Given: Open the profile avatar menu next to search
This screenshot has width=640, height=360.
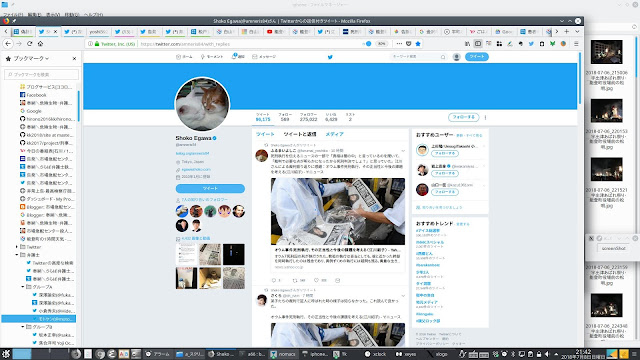Looking at the screenshot, I should click(x=457, y=57).
